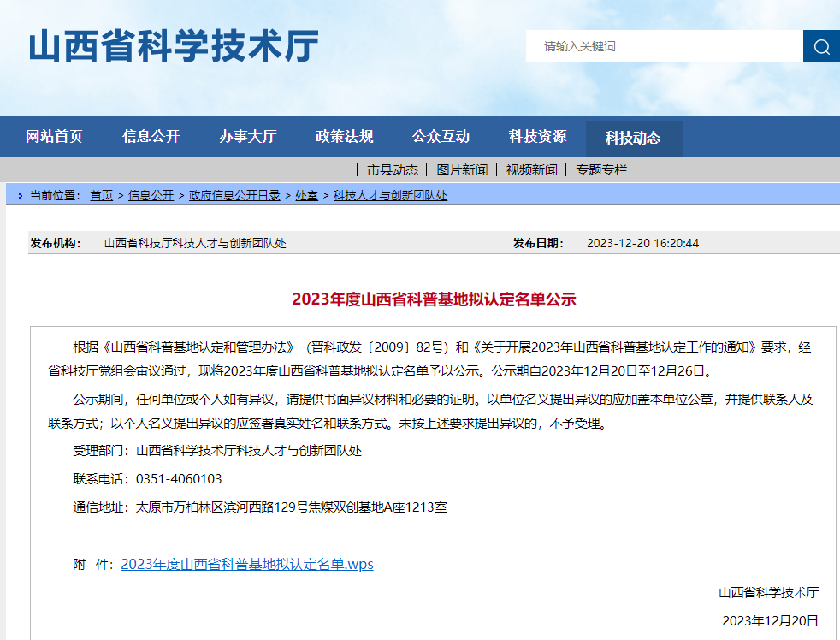Open 政策法规 from the navigation bar

tap(344, 137)
